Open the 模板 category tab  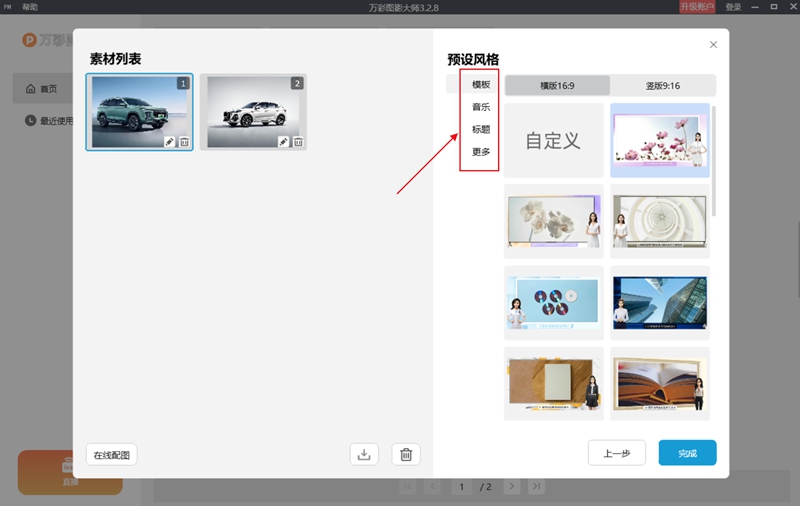tap(481, 84)
